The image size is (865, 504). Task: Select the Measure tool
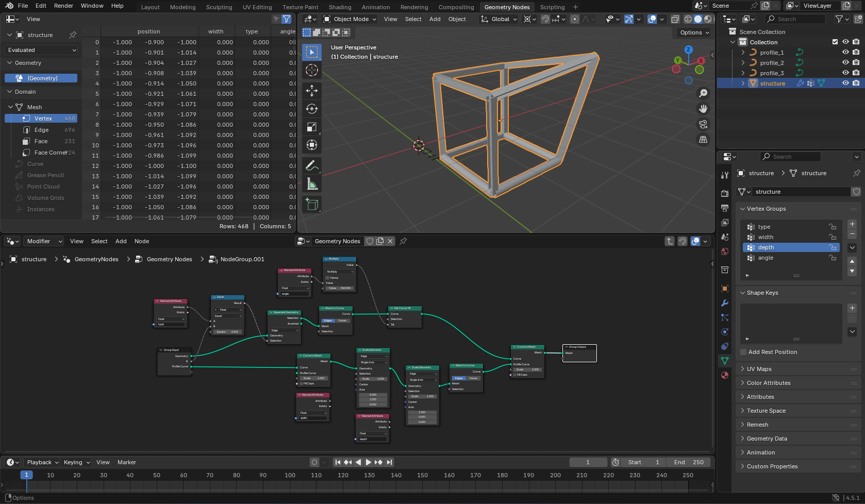(312, 184)
